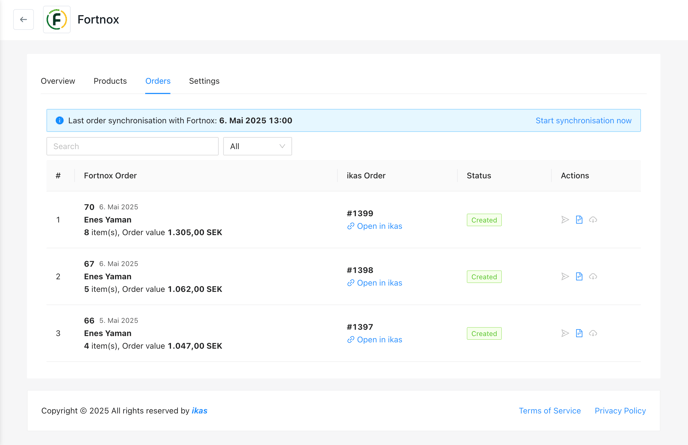The image size is (688, 445).
Task: Click the ikas link in copyright footer
Action: click(x=199, y=411)
